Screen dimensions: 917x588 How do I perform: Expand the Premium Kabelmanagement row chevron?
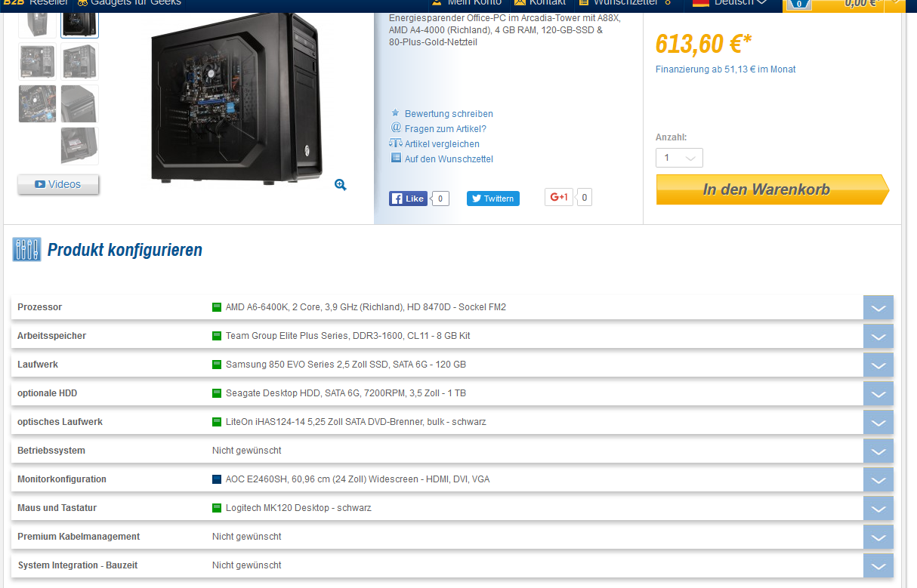pyautogui.click(x=878, y=537)
